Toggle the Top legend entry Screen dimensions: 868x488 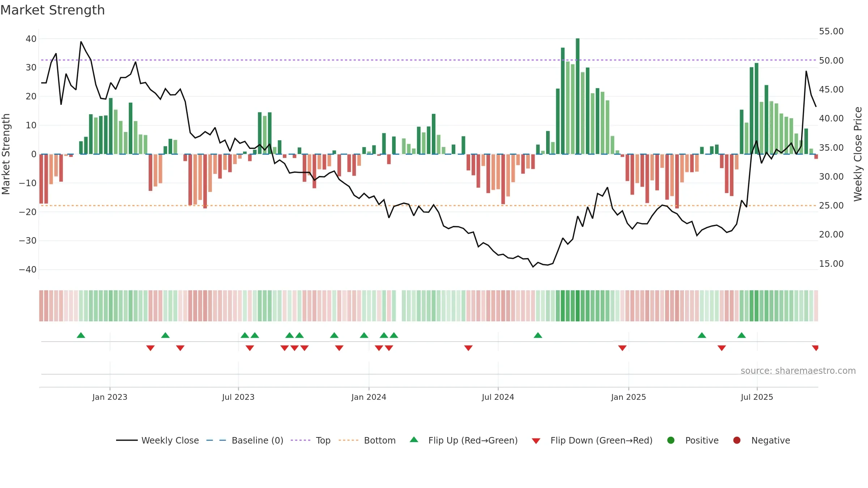311,440
